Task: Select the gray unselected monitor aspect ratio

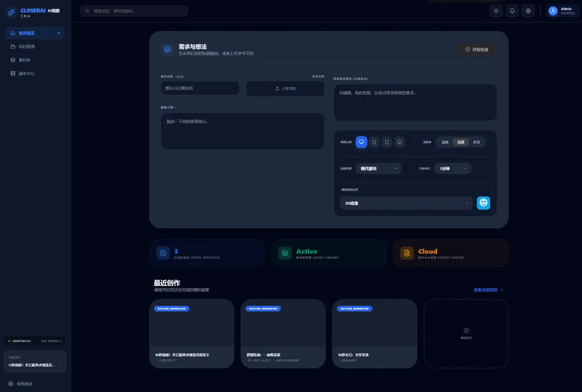Action: 399,142
